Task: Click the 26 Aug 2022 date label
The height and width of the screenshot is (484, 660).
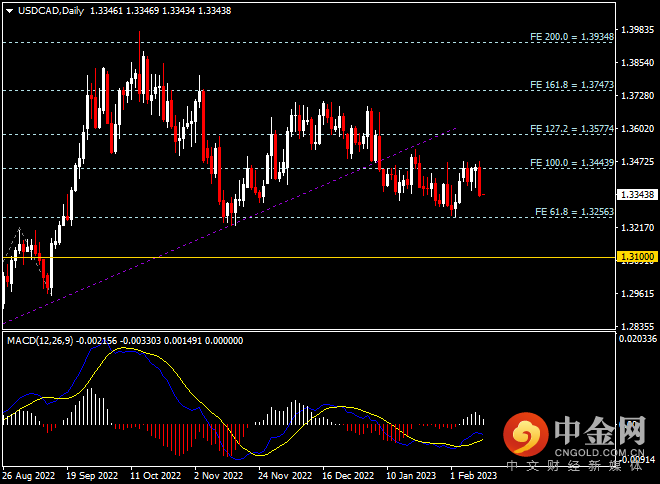Action: coord(27,476)
